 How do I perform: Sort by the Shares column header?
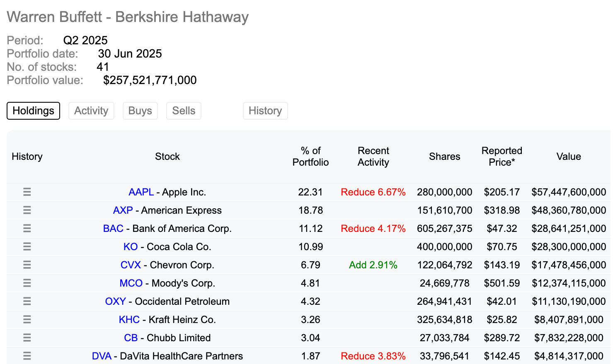coord(445,157)
